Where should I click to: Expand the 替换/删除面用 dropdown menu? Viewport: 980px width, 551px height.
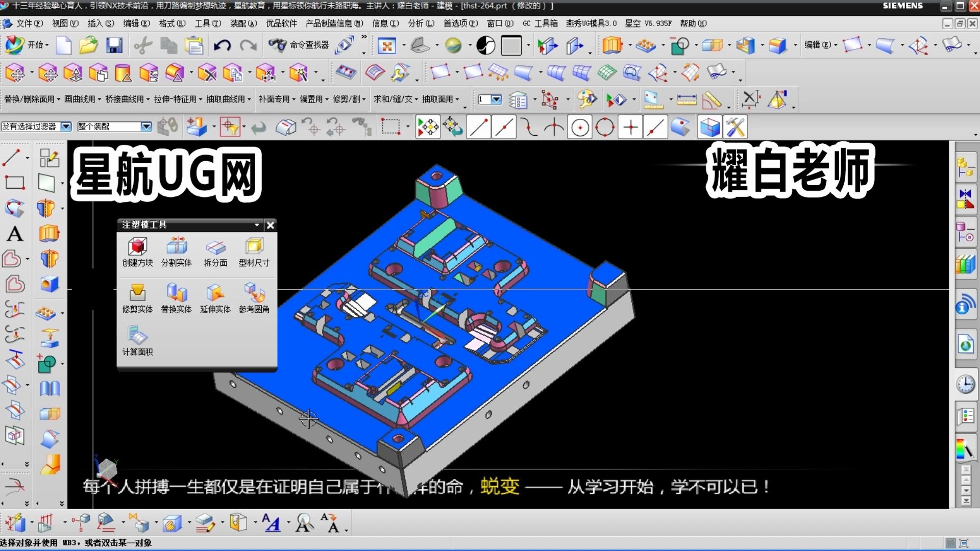point(32,99)
